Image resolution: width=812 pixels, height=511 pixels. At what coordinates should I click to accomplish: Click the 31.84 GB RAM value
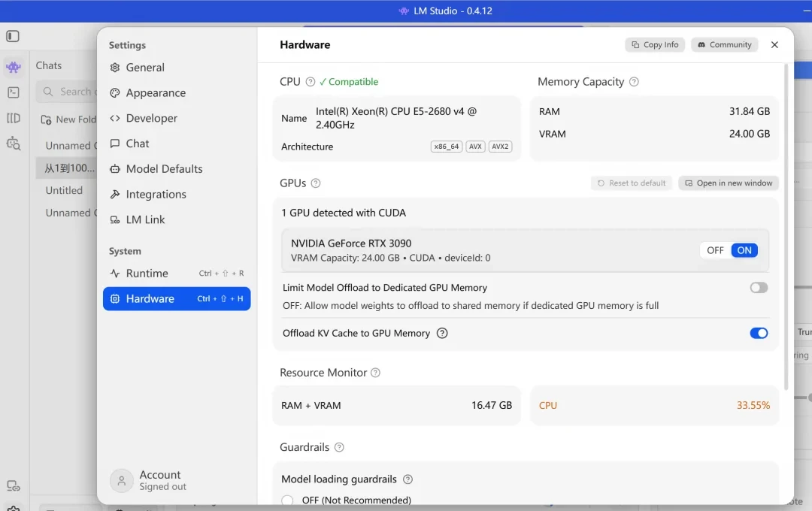tap(750, 111)
